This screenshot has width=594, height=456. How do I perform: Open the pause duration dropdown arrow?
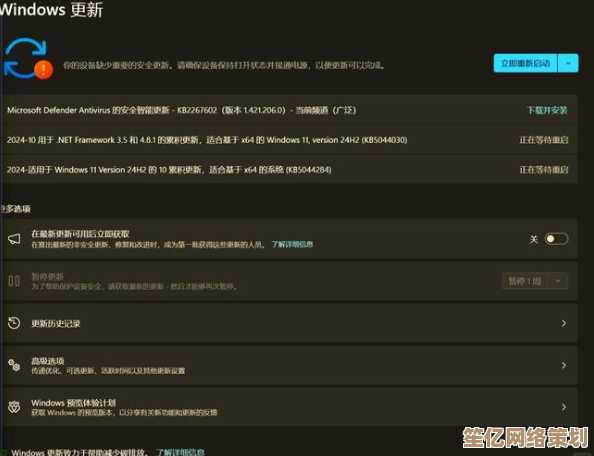pyautogui.click(x=558, y=281)
